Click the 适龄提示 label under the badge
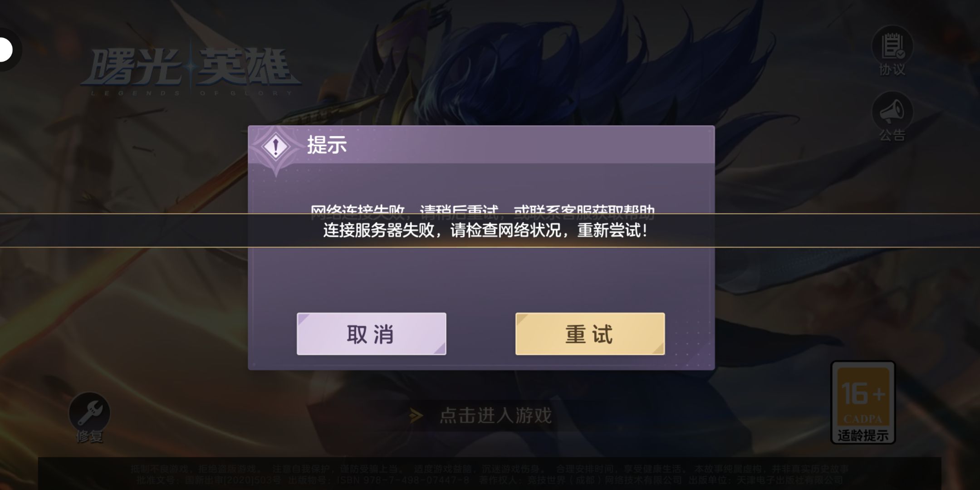 863,436
